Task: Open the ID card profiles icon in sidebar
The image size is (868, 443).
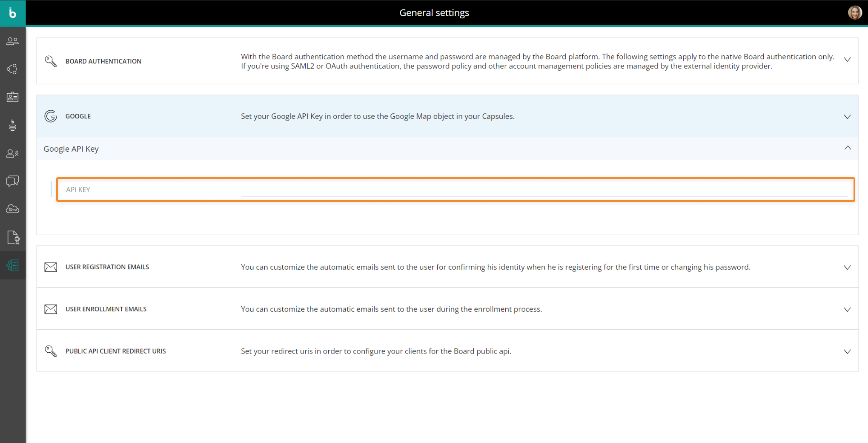Action: (x=13, y=97)
